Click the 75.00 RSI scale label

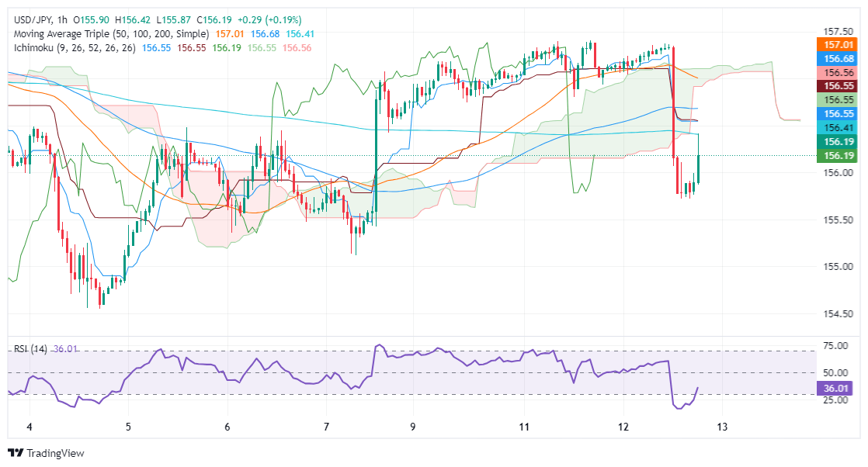point(835,346)
